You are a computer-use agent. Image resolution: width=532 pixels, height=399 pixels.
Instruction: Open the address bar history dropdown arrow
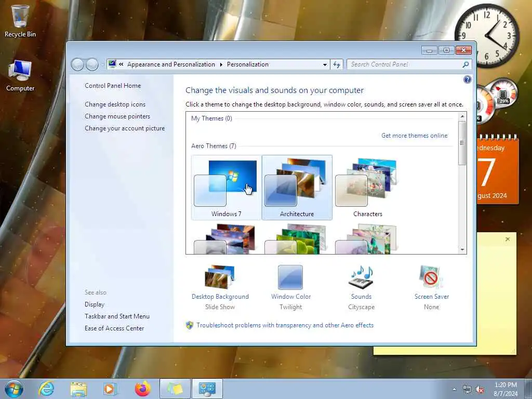[x=325, y=64]
